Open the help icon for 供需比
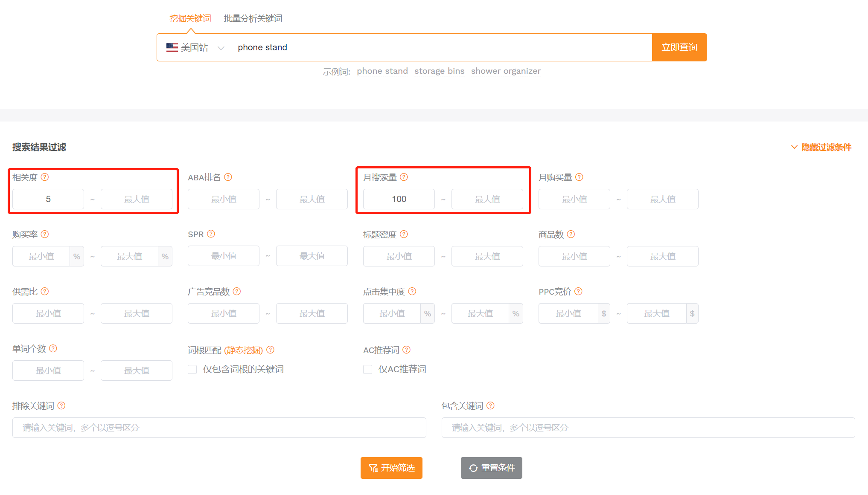The height and width of the screenshot is (495, 868). point(44,291)
